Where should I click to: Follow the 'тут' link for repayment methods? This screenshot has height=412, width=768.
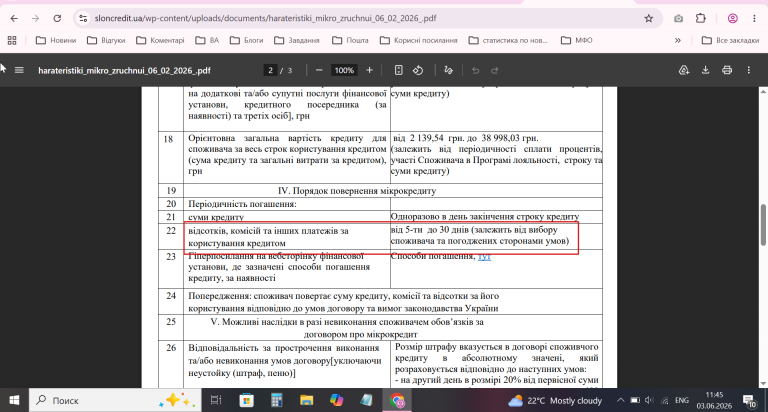click(484, 256)
